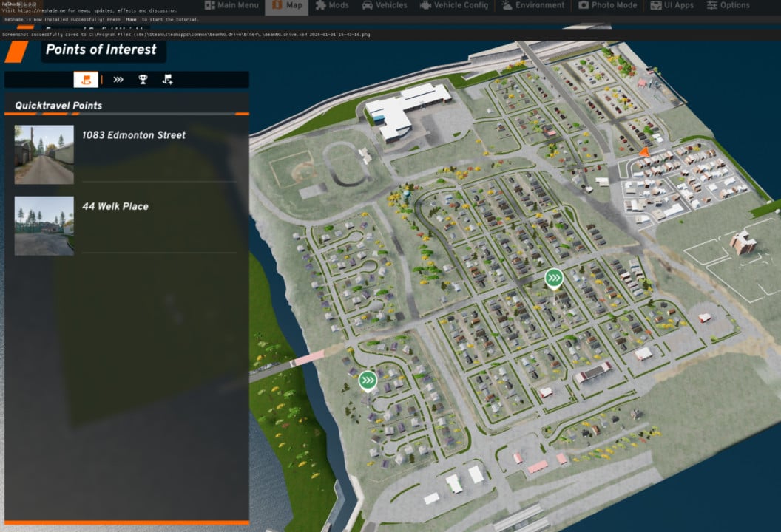Image resolution: width=781 pixels, height=532 pixels.
Task: Enter Photo Mode
Action: tap(608, 5)
